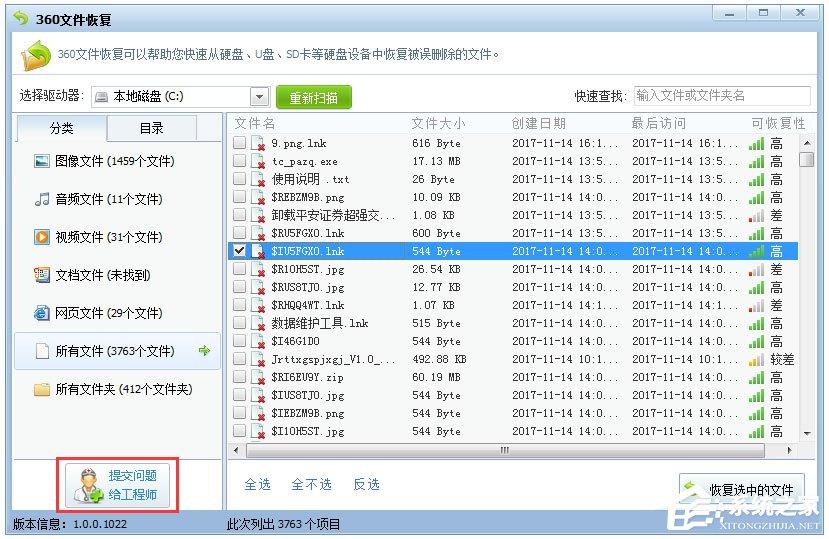Viewport: 829px width, 539px height.
Task: Click the all files blank page icon
Action: point(42,351)
